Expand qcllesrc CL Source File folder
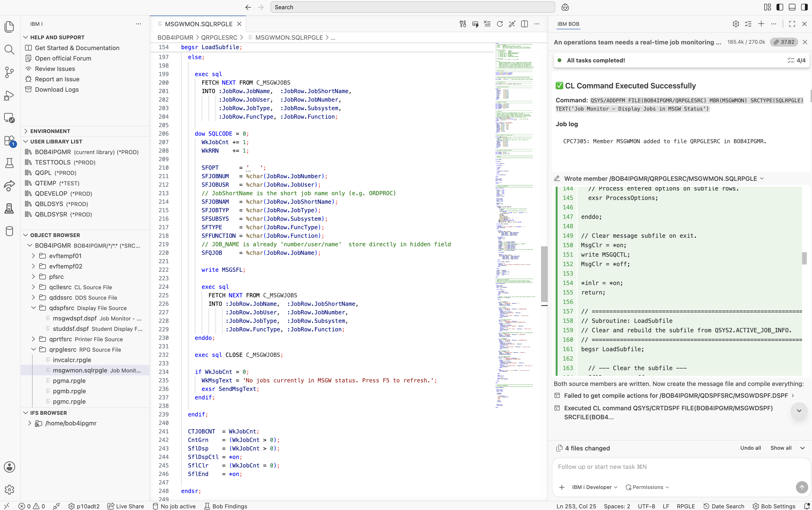Viewport: 812px width, 510px height. pos(33,287)
